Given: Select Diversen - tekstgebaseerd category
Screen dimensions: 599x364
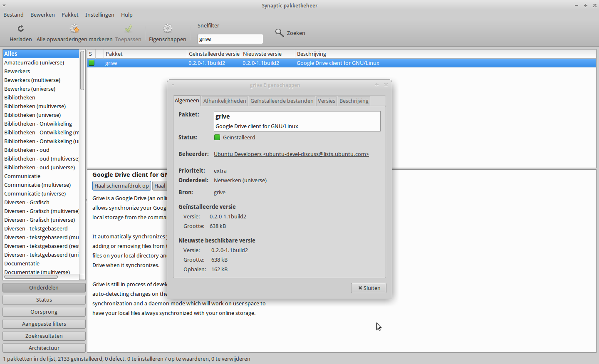Looking at the screenshot, I should [x=41, y=228].
